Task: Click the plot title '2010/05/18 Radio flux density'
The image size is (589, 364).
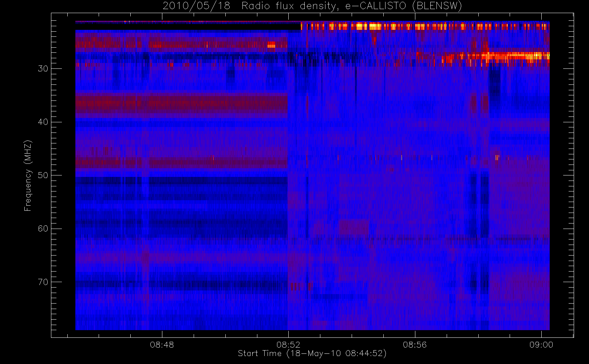Action: coord(312,6)
